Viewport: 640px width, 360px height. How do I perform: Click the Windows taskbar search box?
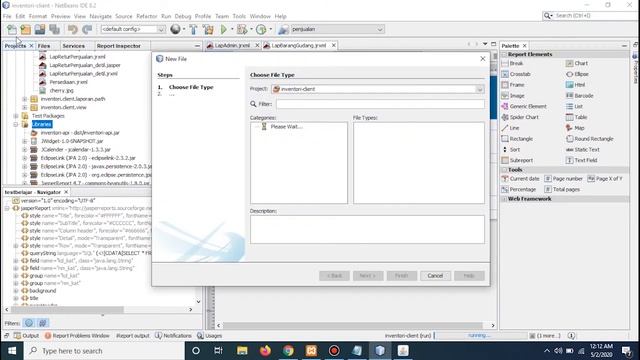point(104,351)
